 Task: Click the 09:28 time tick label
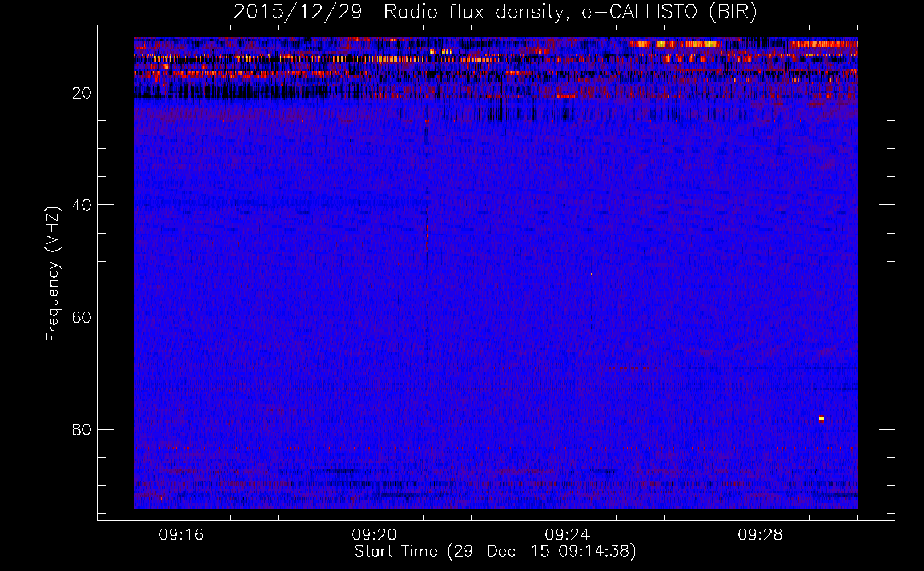click(x=761, y=535)
